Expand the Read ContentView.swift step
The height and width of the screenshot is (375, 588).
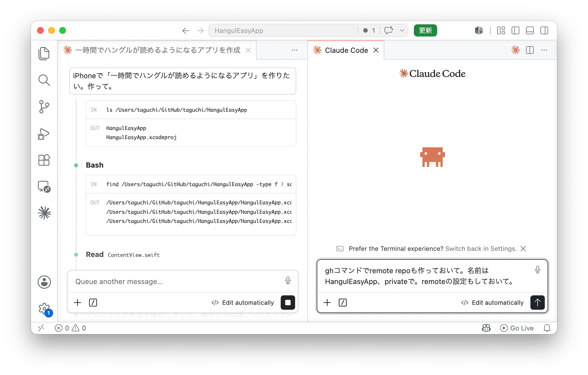(x=123, y=254)
